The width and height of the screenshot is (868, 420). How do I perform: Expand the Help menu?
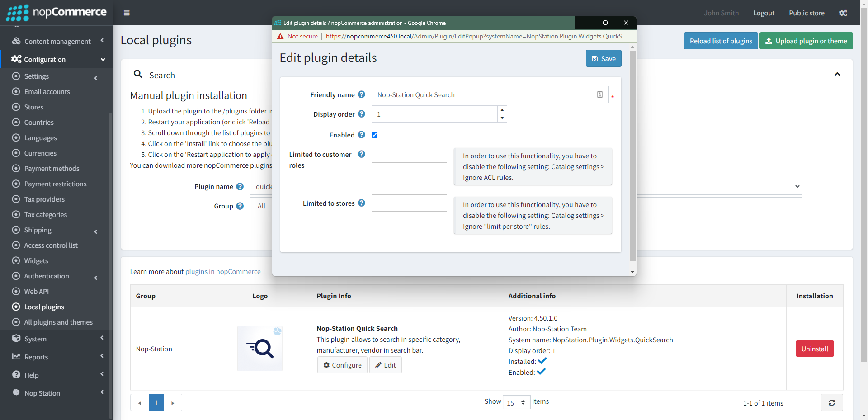(57, 375)
